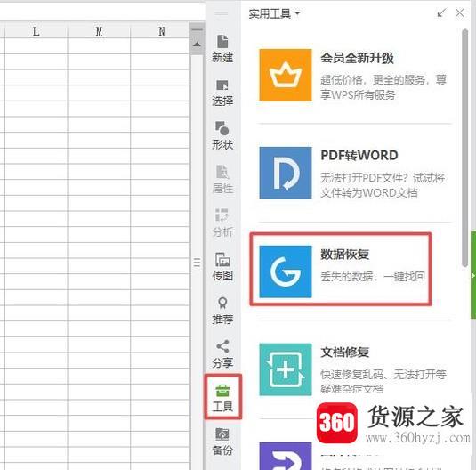Open the 备份 sidebar tool

222,442
